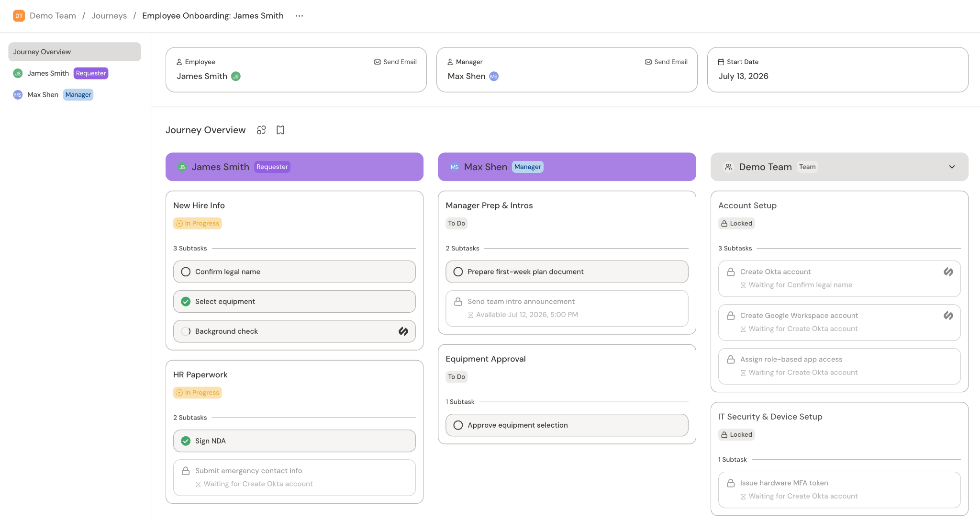Open the HR Paperwork card title

[x=200, y=374]
